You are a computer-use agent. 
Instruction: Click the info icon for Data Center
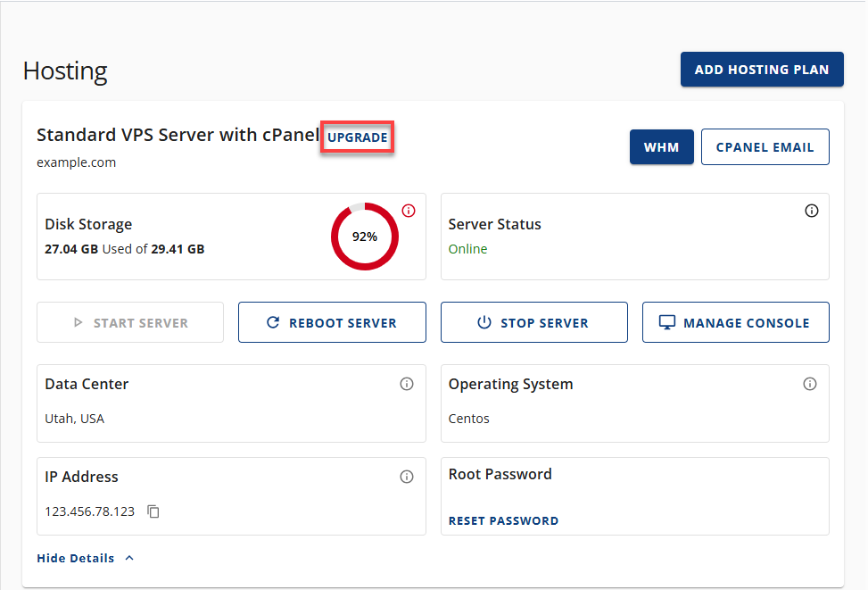coord(407,384)
